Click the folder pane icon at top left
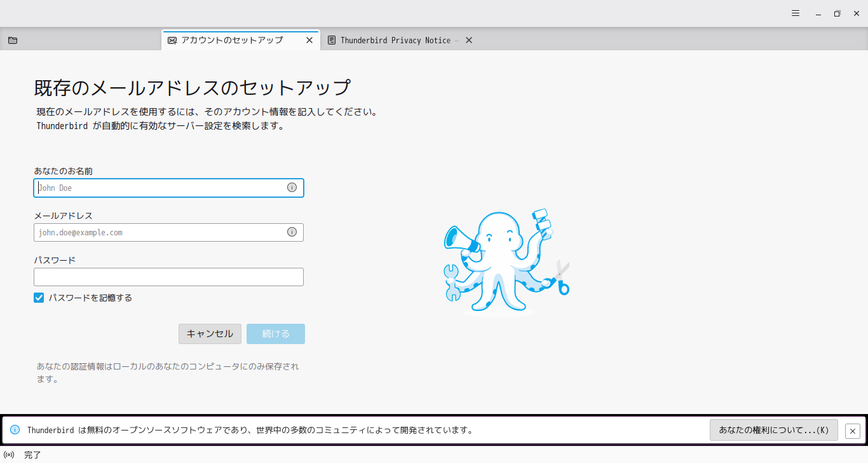Screen dimensions: 868x463 point(13,40)
